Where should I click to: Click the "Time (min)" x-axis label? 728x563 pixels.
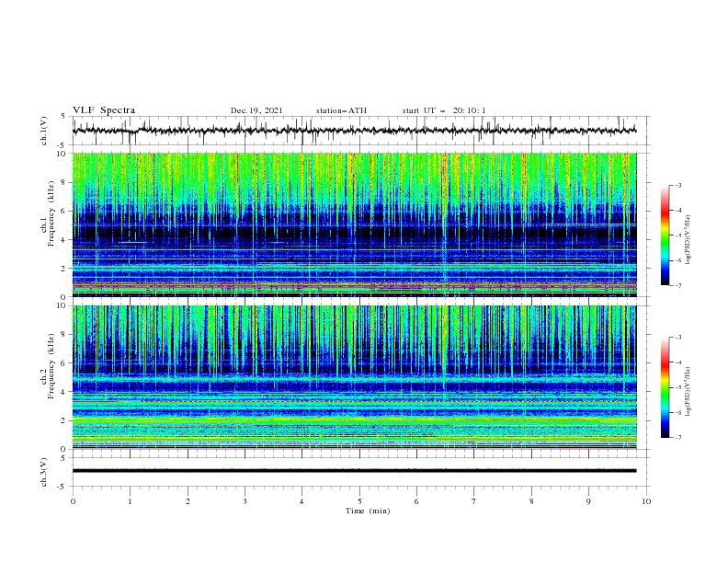click(x=368, y=511)
